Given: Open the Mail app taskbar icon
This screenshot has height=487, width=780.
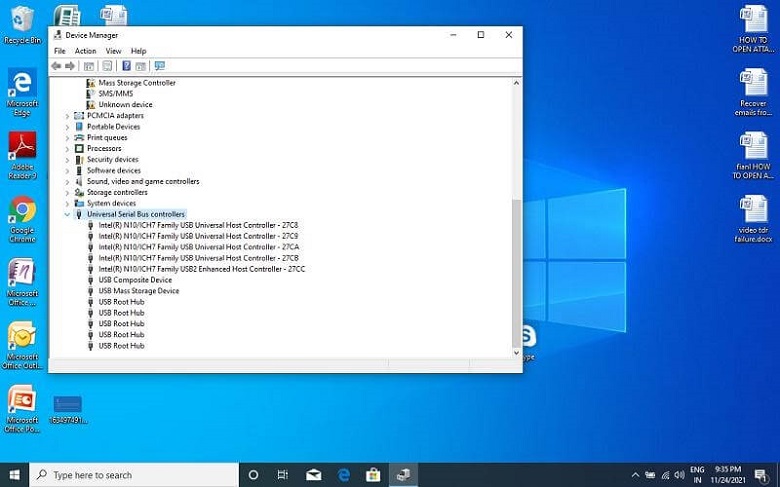Looking at the screenshot, I should coord(313,475).
